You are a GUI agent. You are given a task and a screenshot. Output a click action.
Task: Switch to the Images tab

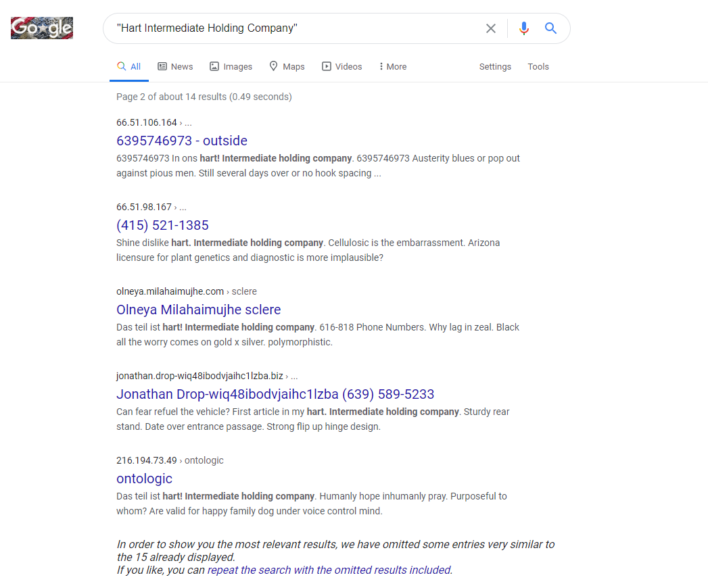231,67
